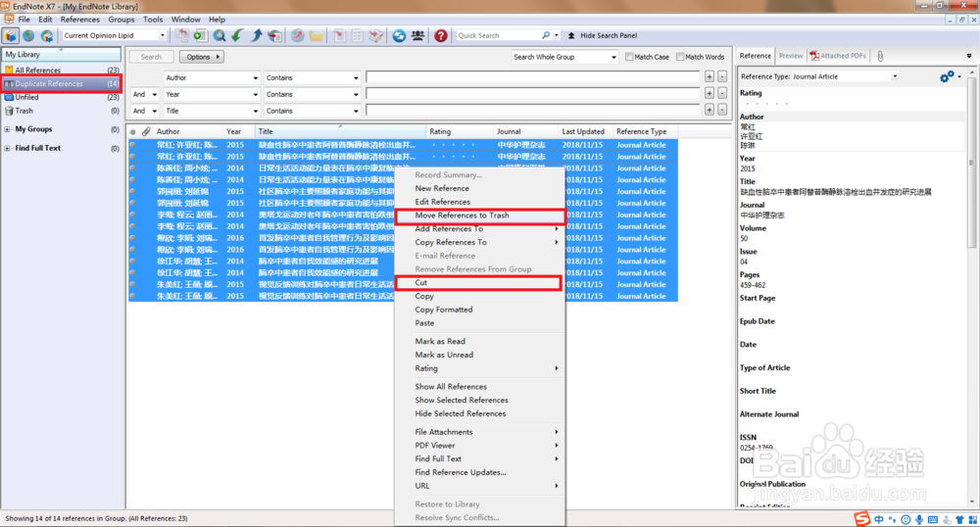This screenshot has width=980, height=527.
Task: Choose Hide Selected References
Action: [460, 414]
